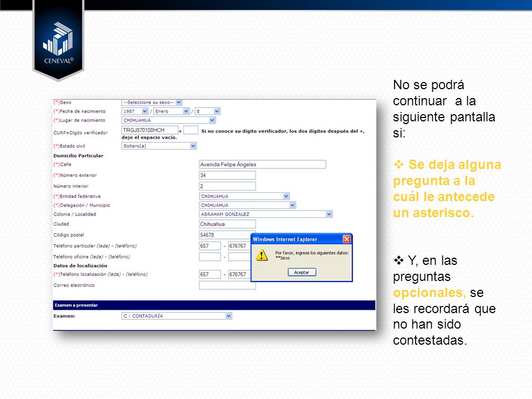The width and height of the screenshot is (532, 399).
Task: Close the Windows Internet Explorer alert dialog
Action: pos(347,239)
